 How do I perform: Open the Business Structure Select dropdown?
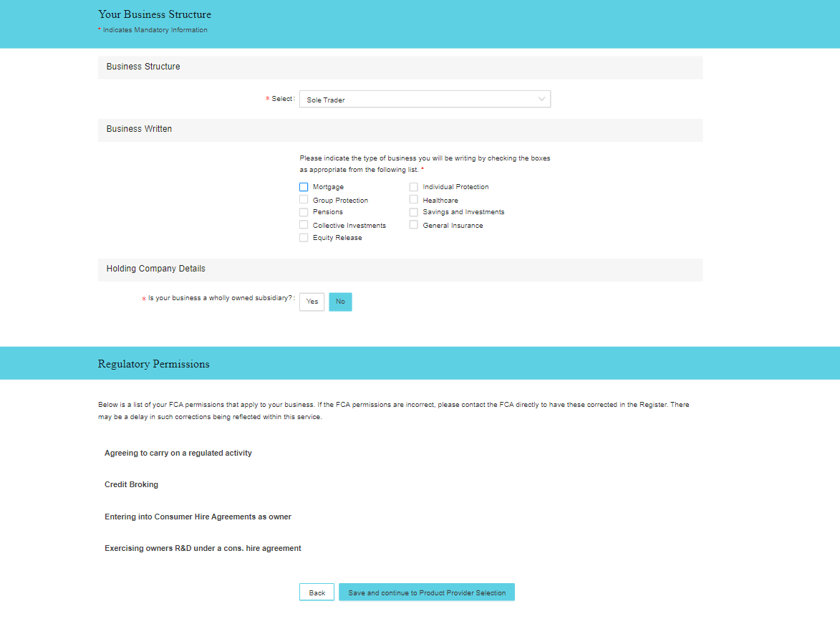coord(425,99)
